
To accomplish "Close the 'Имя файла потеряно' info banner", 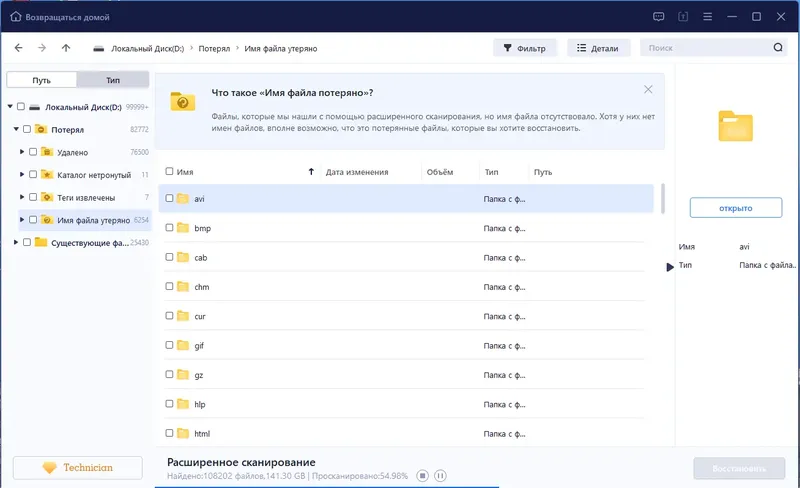I will click(648, 89).
